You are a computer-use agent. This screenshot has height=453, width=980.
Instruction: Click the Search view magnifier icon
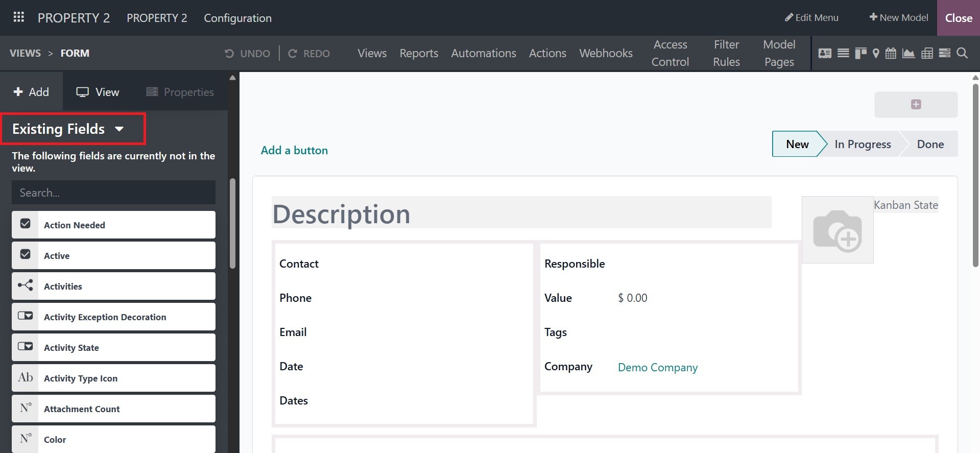[962, 53]
